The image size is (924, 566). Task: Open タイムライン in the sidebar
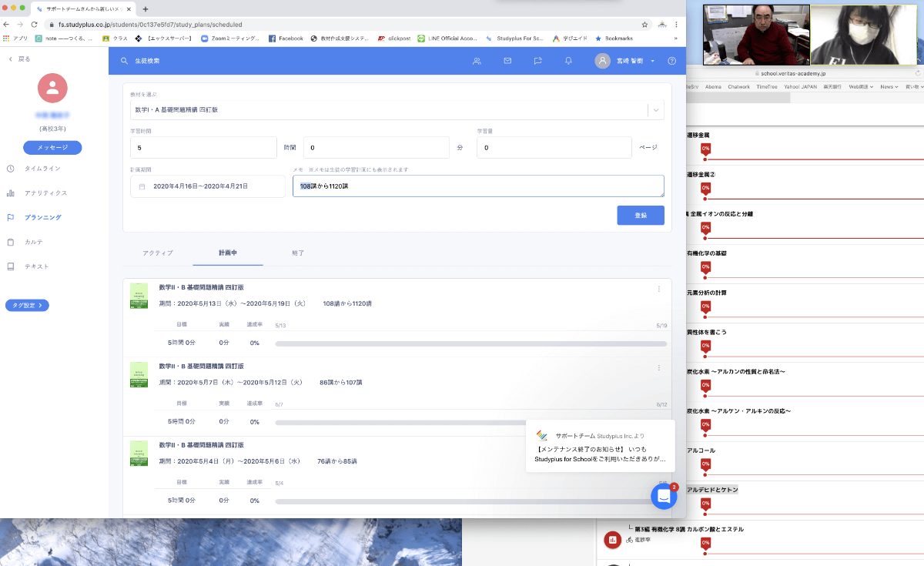click(42, 168)
